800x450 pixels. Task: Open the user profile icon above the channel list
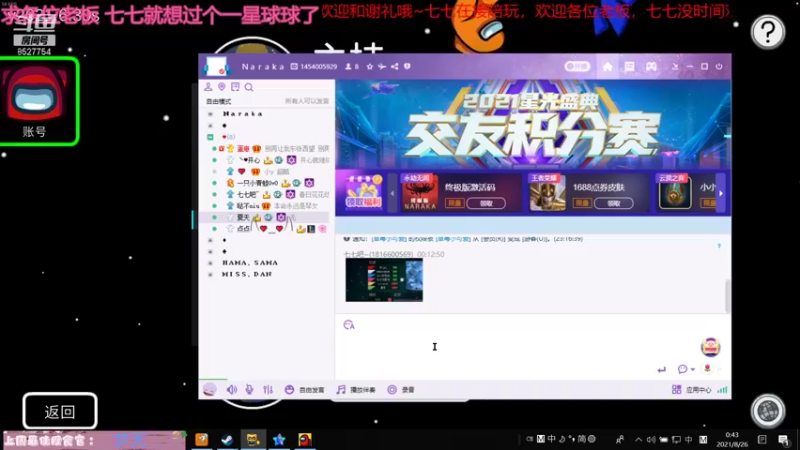pos(208,87)
